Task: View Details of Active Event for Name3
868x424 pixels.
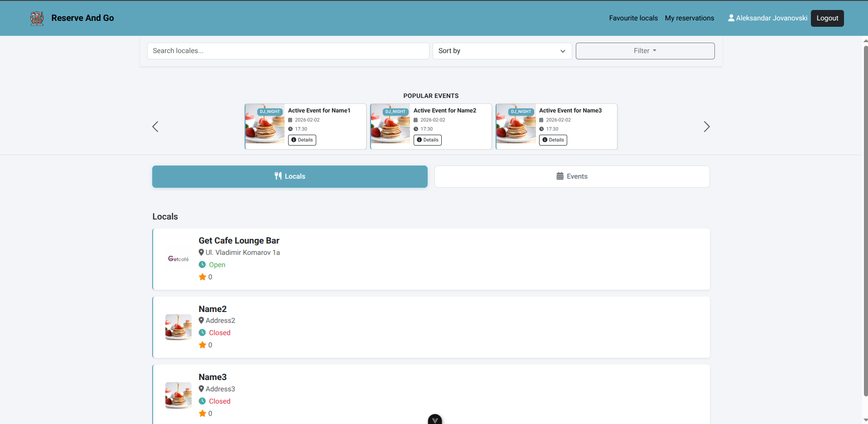Action: 553,140
